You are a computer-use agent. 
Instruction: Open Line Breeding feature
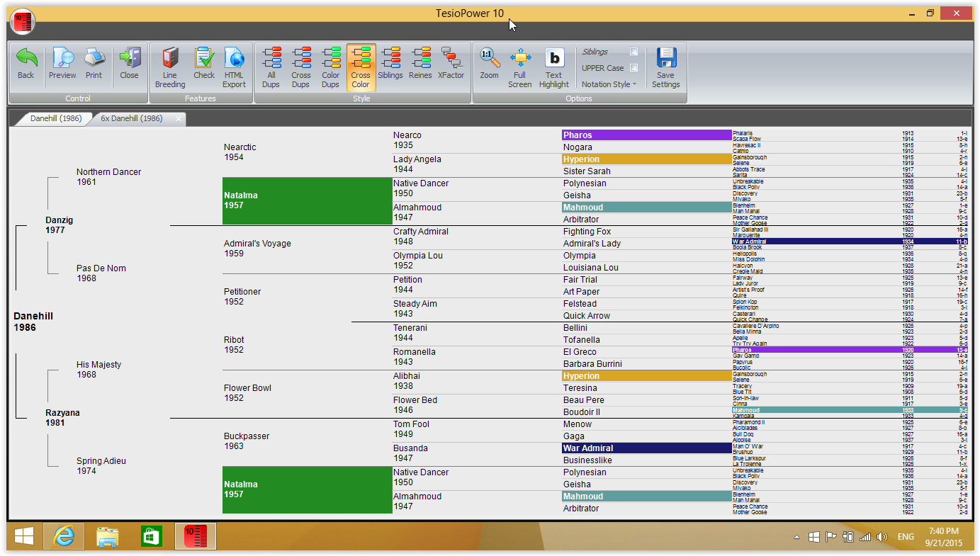point(170,68)
